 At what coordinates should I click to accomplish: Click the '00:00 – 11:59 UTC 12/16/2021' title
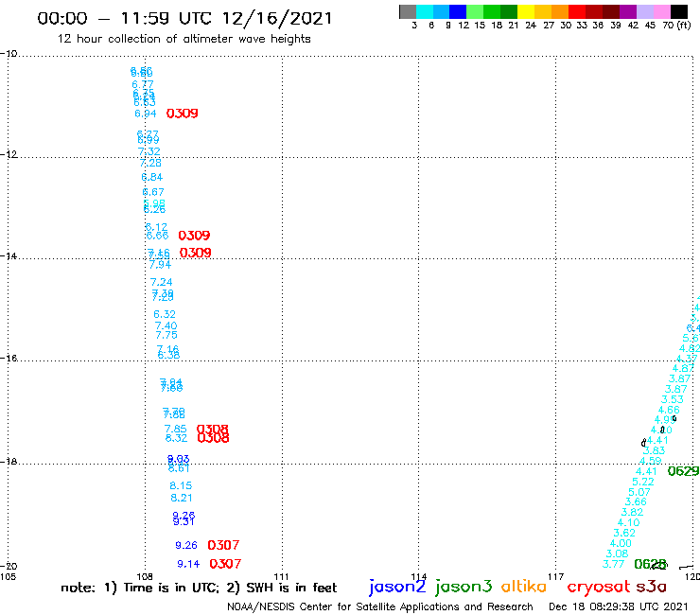click(x=184, y=18)
